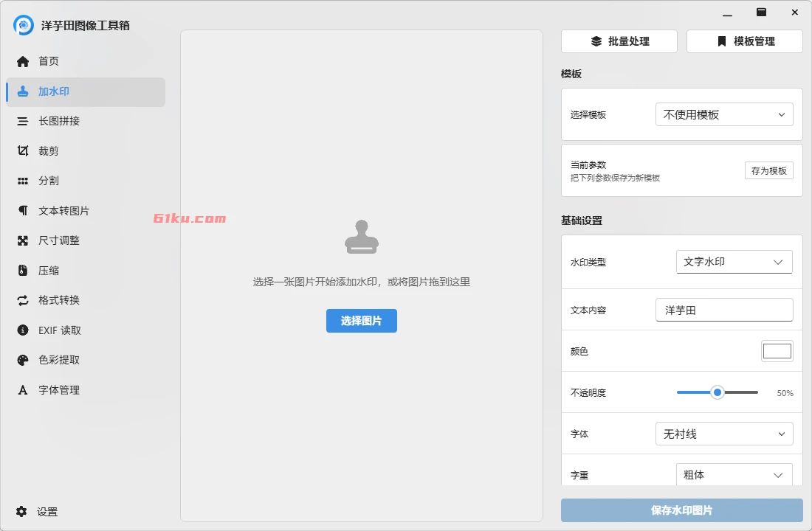Click the 裁剪 crop icon

(23, 150)
